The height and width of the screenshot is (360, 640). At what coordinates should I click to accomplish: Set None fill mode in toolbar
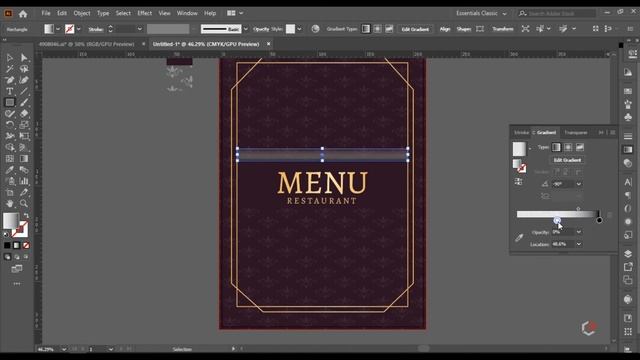[26, 245]
